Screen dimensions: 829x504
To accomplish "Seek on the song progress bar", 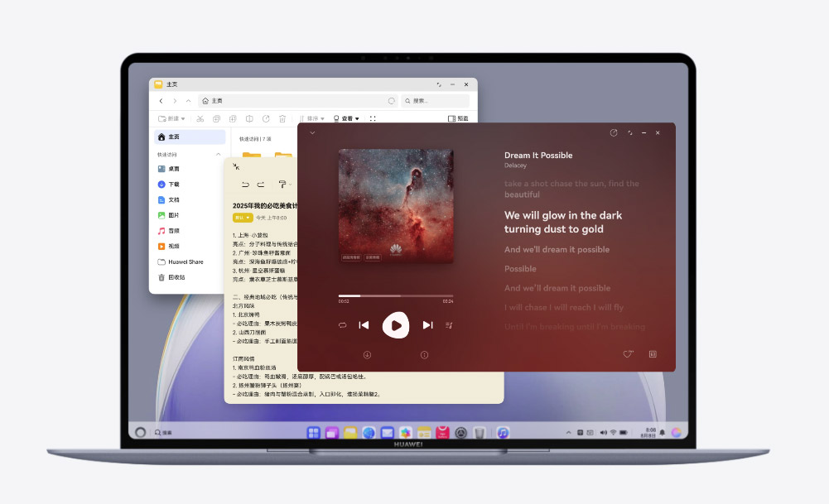I will click(396, 295).
